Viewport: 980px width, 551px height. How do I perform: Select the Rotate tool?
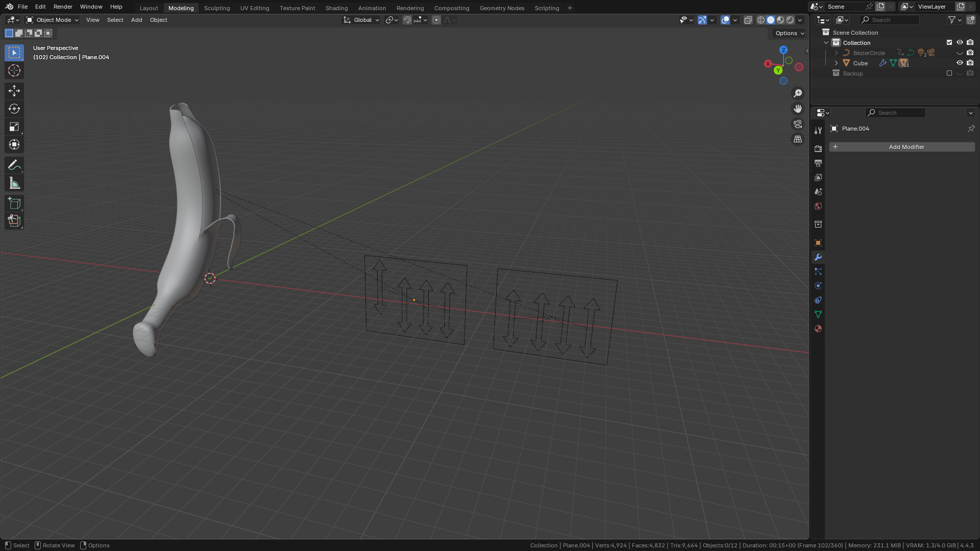click(14, 109)
